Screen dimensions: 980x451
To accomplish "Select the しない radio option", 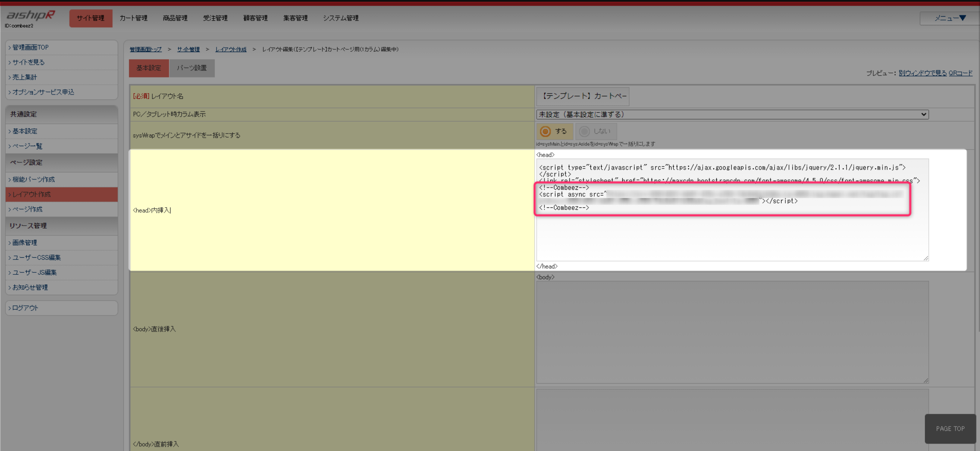I will tap(596, 131).
